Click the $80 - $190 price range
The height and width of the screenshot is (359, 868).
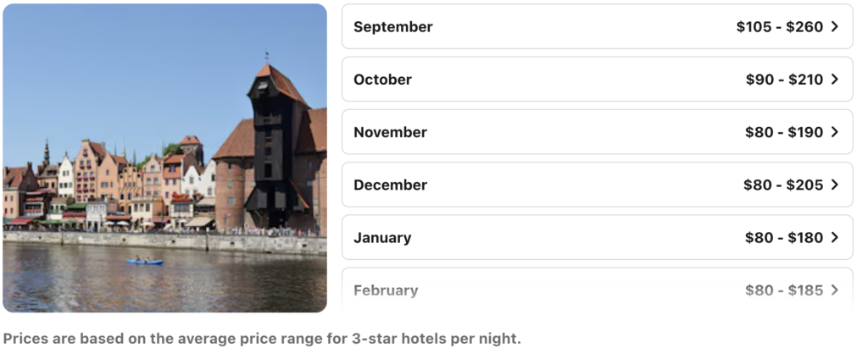tap(784, 132)
